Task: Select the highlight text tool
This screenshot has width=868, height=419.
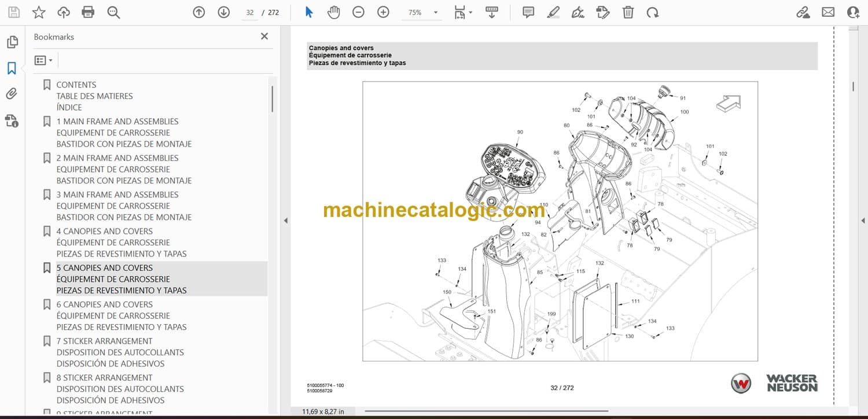Action: pyautogui.click(x=553, y=12)
